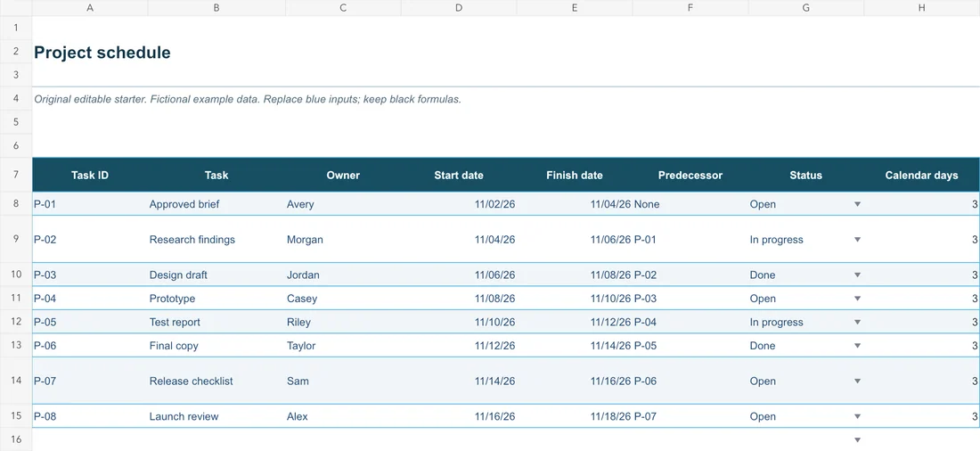980x451 pixels.
Task: Select the Test report task cell
Action: click(x=216, y=322)
